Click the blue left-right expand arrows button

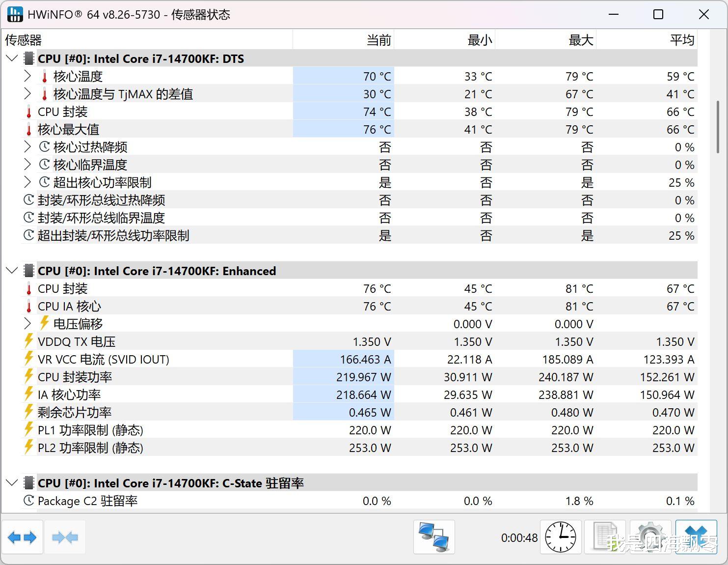click(x=23, y=537)
